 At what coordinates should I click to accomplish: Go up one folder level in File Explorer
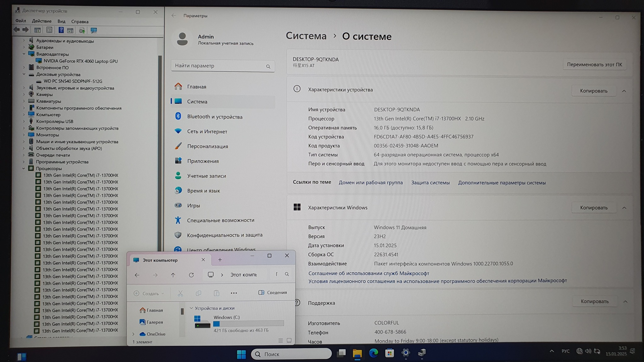click(x=173, y=275)
